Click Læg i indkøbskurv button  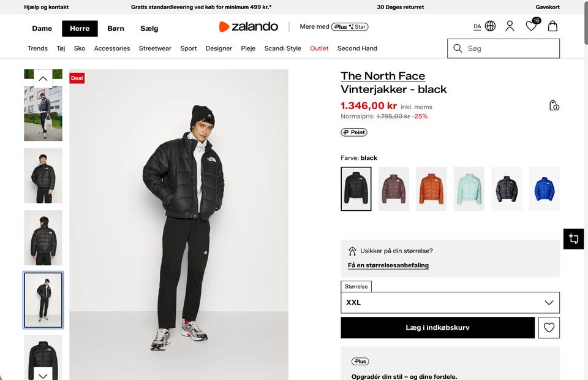coord(437,328)
